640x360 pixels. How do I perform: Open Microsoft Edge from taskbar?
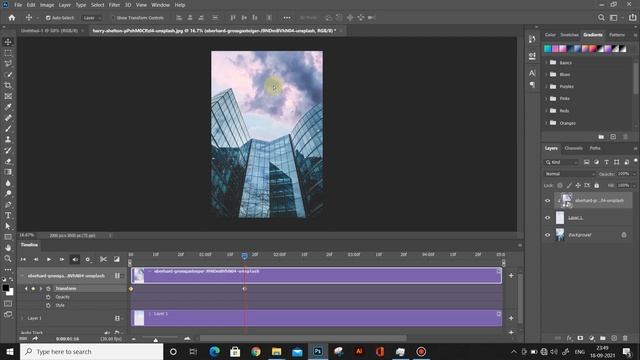coord(215,351)
